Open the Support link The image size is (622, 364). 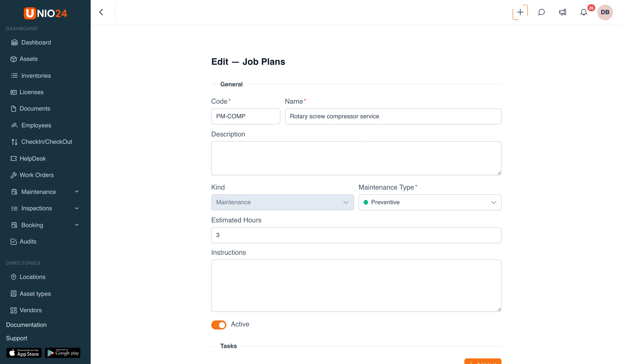click(x=17, y=338)
